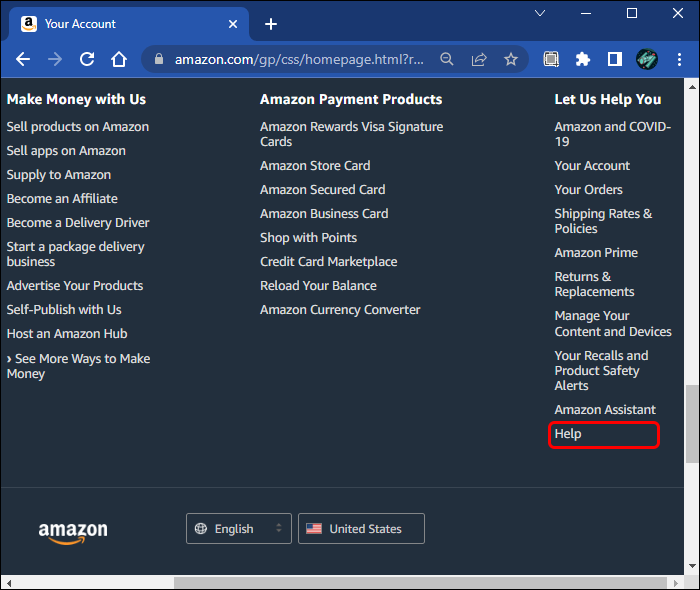Go to the browser home page
This screenshot has height=590, width=700.
coord(119,59)
